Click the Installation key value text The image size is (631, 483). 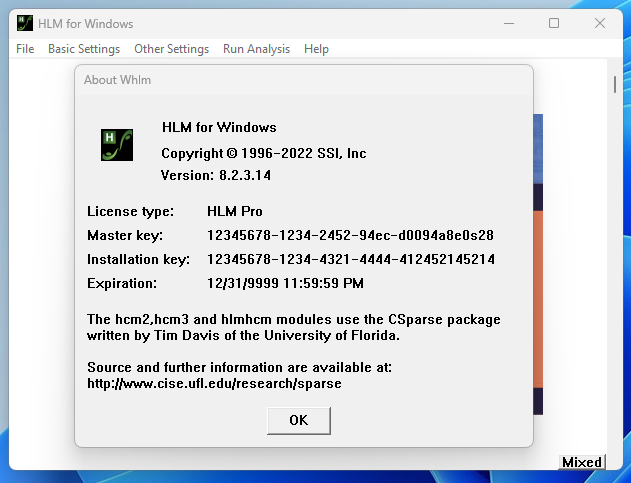pos(351,259)
